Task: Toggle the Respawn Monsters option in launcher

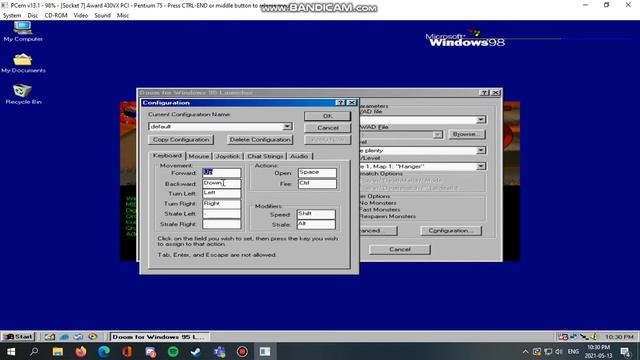Action: (387, 216)
